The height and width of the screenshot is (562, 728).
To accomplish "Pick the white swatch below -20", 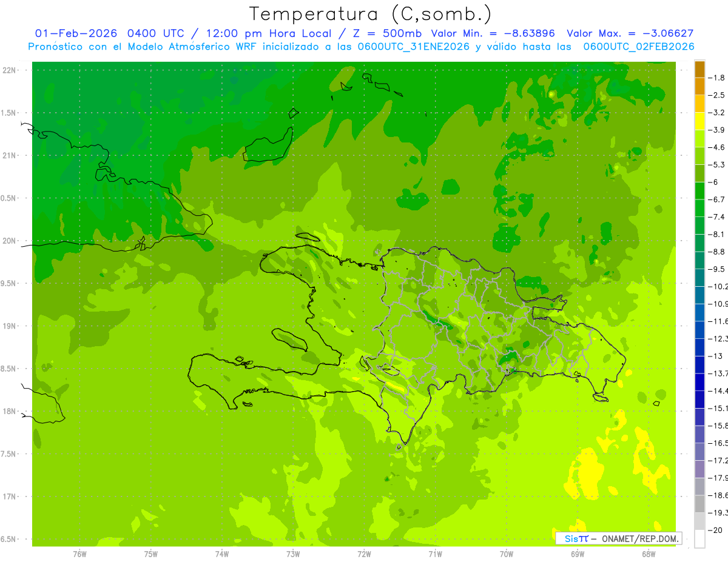I will coord(699,539).
